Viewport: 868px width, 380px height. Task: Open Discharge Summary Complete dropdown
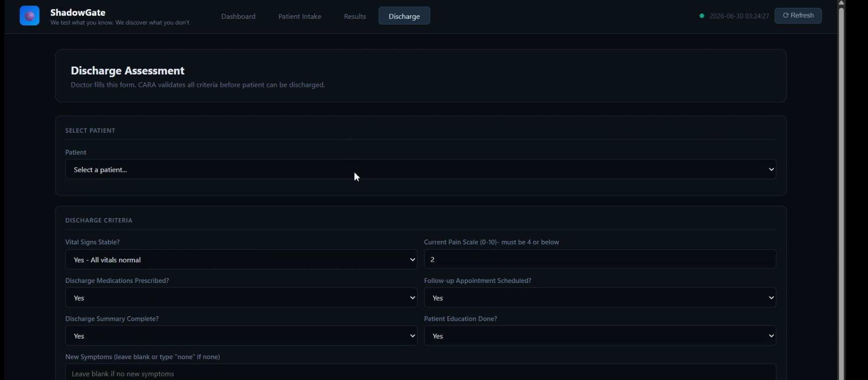point(241,336)
